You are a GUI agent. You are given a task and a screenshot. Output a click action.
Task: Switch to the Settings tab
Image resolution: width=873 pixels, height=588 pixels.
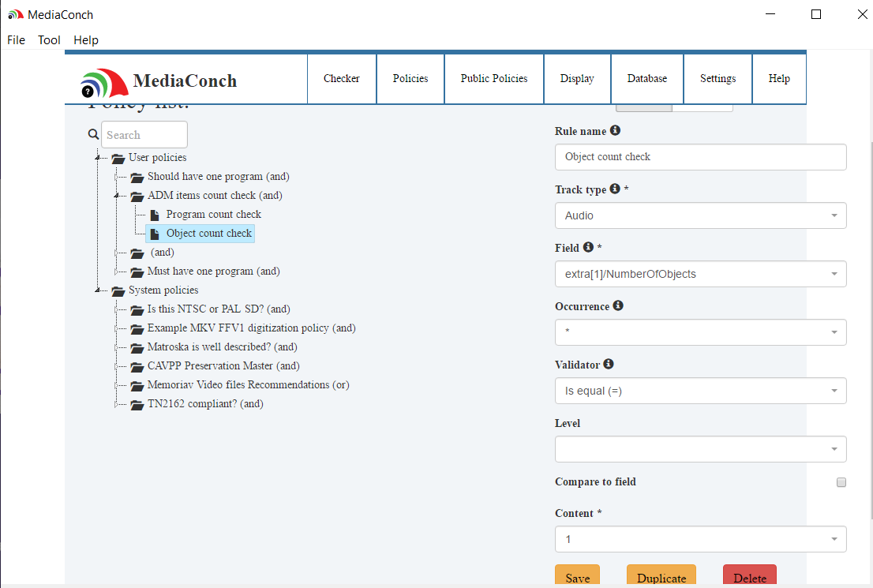(x=718, y=78)
